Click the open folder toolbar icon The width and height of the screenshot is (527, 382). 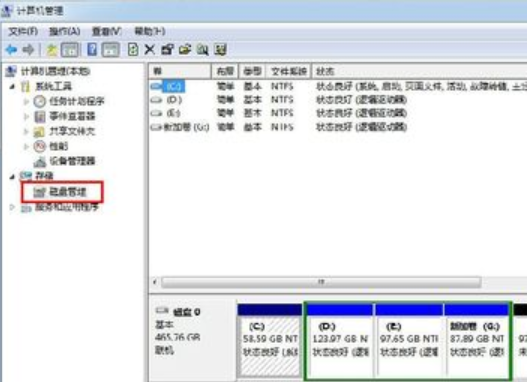tap(185, 50)
